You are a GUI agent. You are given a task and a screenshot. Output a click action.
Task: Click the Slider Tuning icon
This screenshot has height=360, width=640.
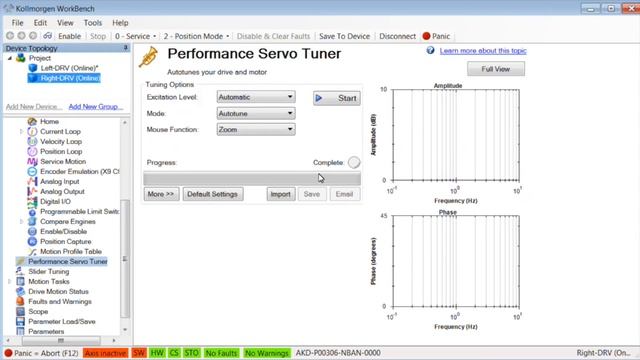(20, 271)
